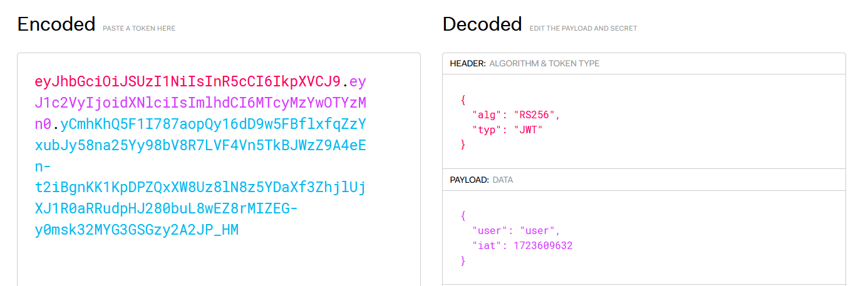Click the red header segment of the encoded token
The image size is (868, 286).
[187, 82]
